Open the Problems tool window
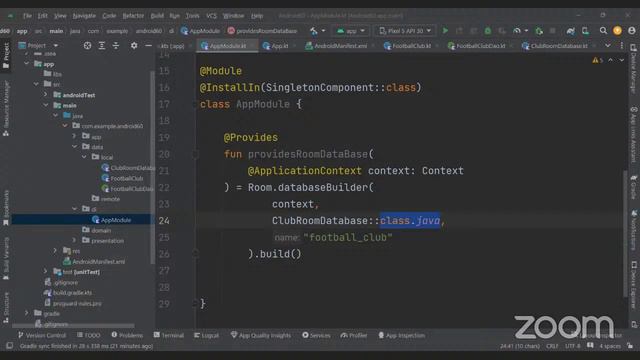This screenshot has width=640, height=360. click(127, 335)
